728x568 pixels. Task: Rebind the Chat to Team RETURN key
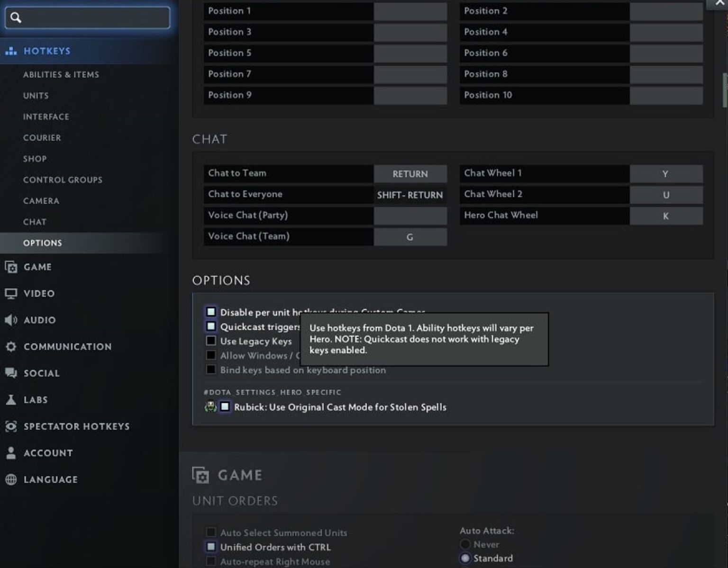(409, 173)
